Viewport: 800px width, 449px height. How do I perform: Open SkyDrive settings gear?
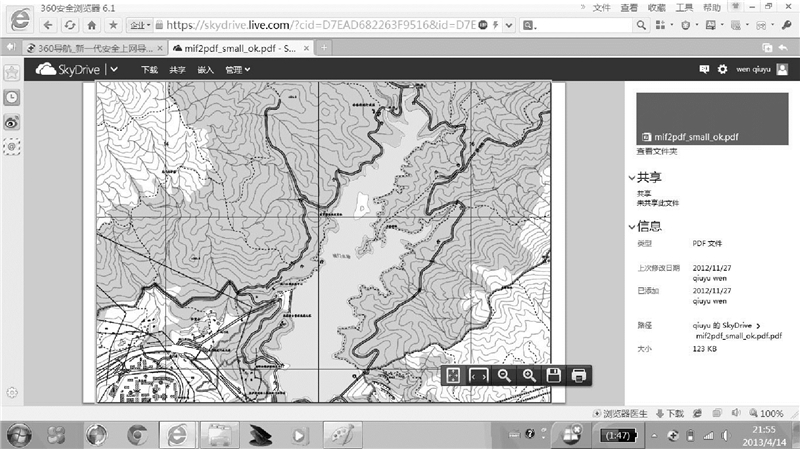(722, 69)
